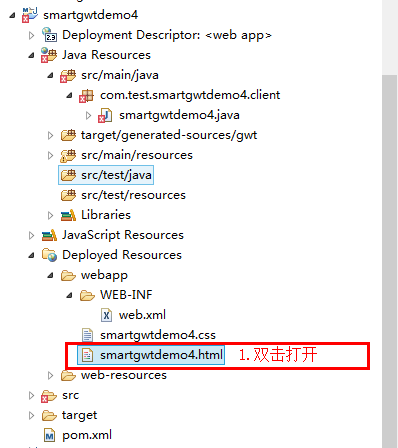Click the src/main/java source folder icon
The width and height of the screenshot is (398, 448).
pos(68,75)
